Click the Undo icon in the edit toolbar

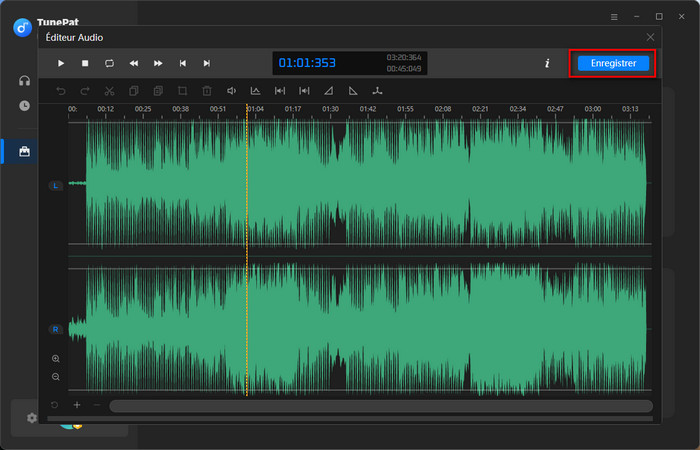[61, 91]
